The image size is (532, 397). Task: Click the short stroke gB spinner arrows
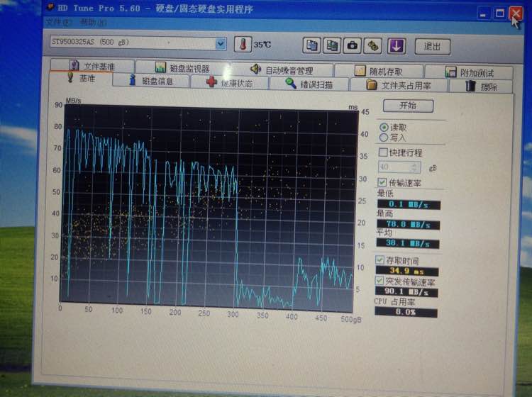pos(414,167)
